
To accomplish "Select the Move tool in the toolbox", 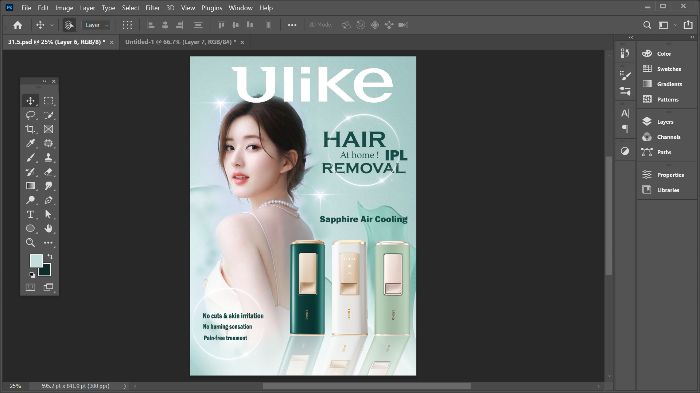I will pyautogui.click(x=30, y=101).
